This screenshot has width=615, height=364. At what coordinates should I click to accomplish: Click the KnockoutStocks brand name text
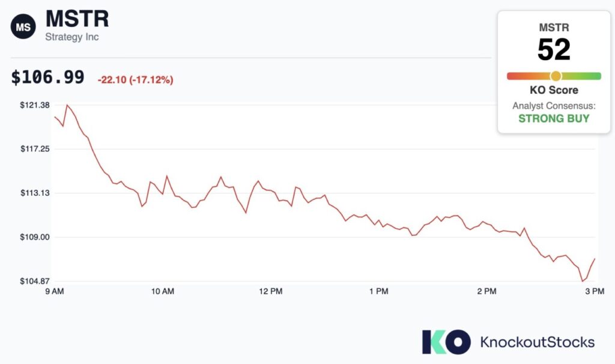(x=537, y=342)
